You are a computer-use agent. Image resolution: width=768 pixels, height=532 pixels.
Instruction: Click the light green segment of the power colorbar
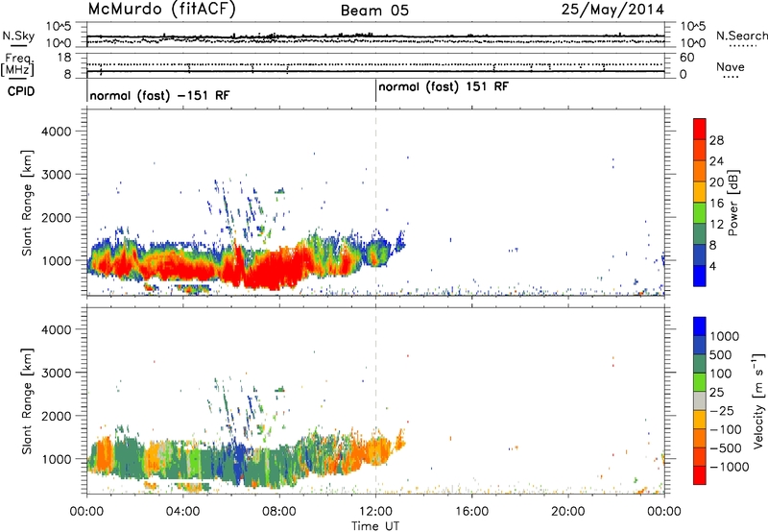[700, 213]
